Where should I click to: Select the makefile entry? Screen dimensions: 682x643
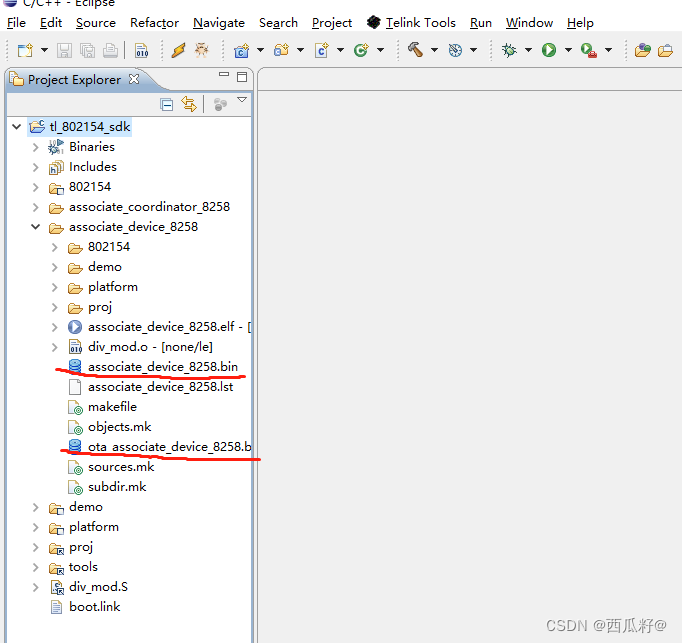[x=103, y=407]
